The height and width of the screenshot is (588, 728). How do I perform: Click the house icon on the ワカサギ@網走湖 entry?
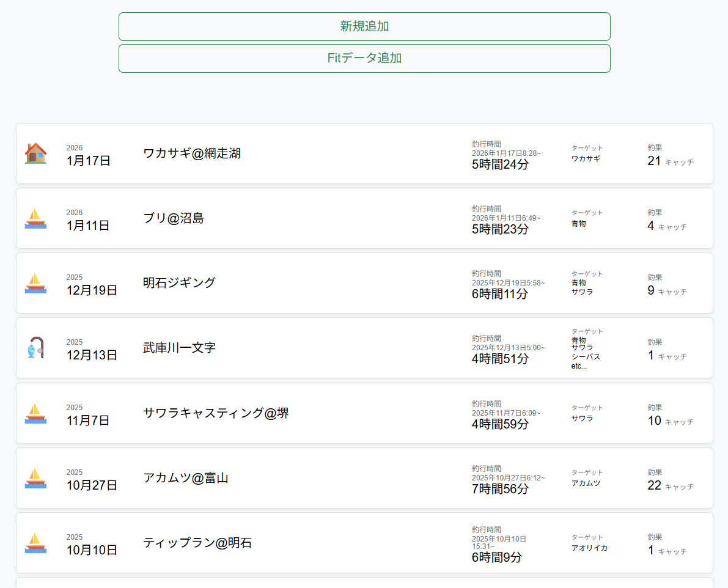pyautogui.click(x=35, y=153)
